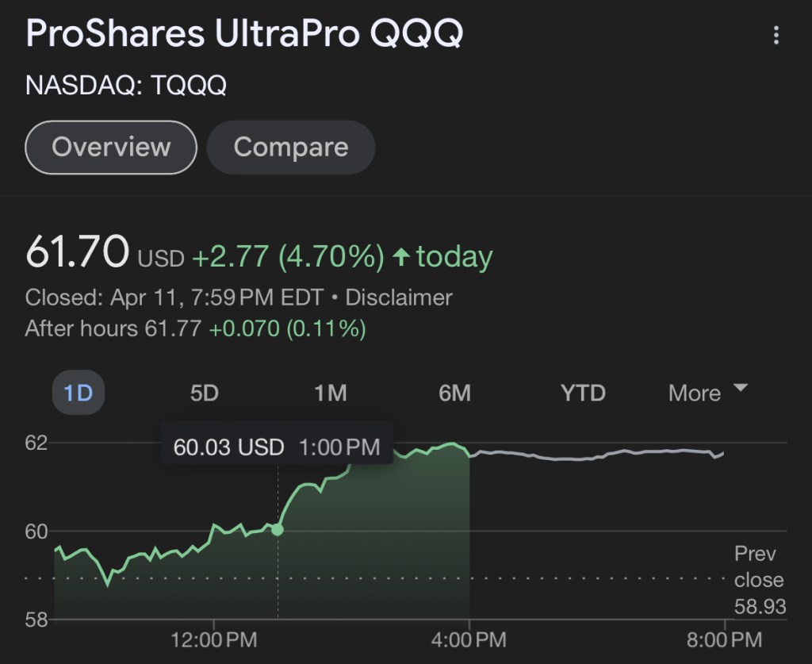Switch chart to 1M range
Viewport: 812px width, 664px height.
pyautogui.click(x=330, y=393)
